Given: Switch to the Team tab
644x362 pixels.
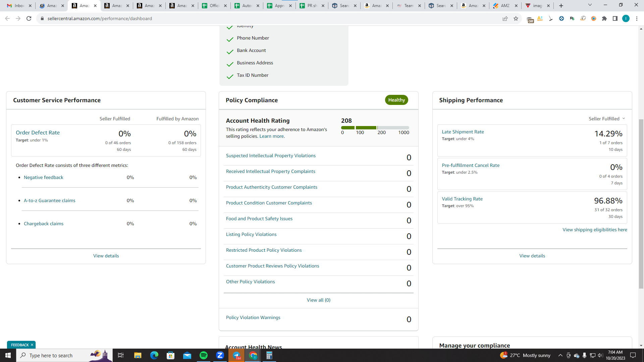Looking at the screenshot, I should pyautogui.click(x=409, y=6).
